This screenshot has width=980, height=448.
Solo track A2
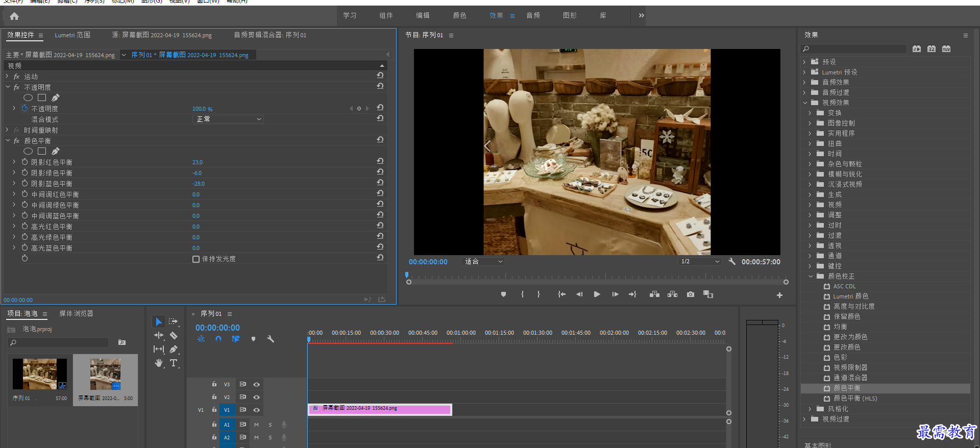pyautogui.click(x=270, y=437)
